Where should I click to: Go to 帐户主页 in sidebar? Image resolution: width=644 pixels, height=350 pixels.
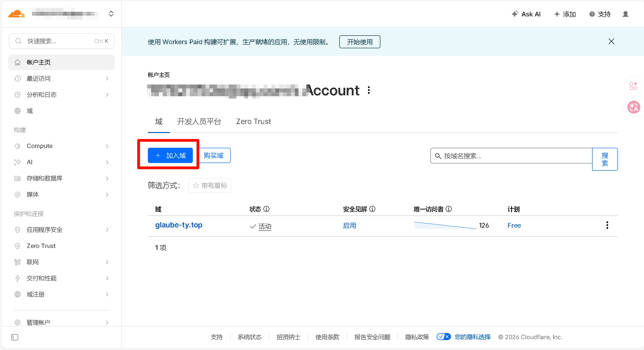coord(62,62)
